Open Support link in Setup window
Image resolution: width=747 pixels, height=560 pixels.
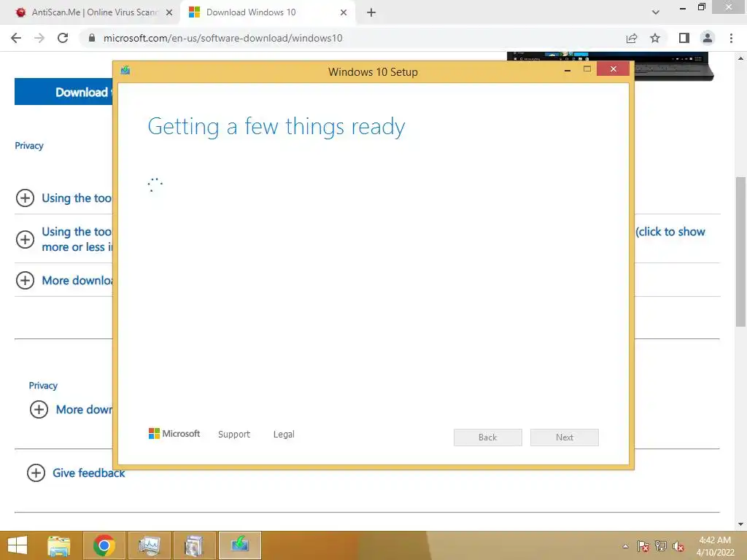click(x=234, y=435)
